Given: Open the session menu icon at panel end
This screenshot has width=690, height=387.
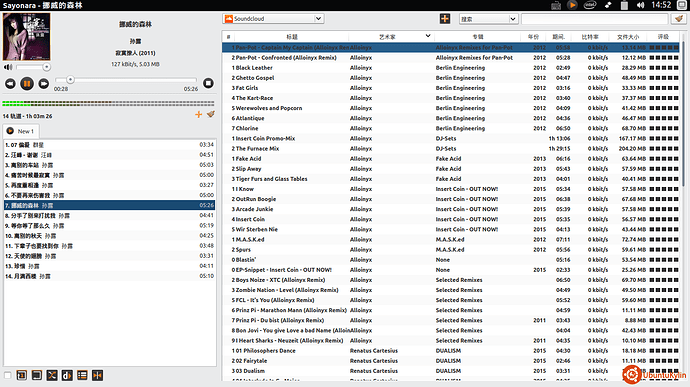Looking at the screenshot, I should click(x=683, y=5).
